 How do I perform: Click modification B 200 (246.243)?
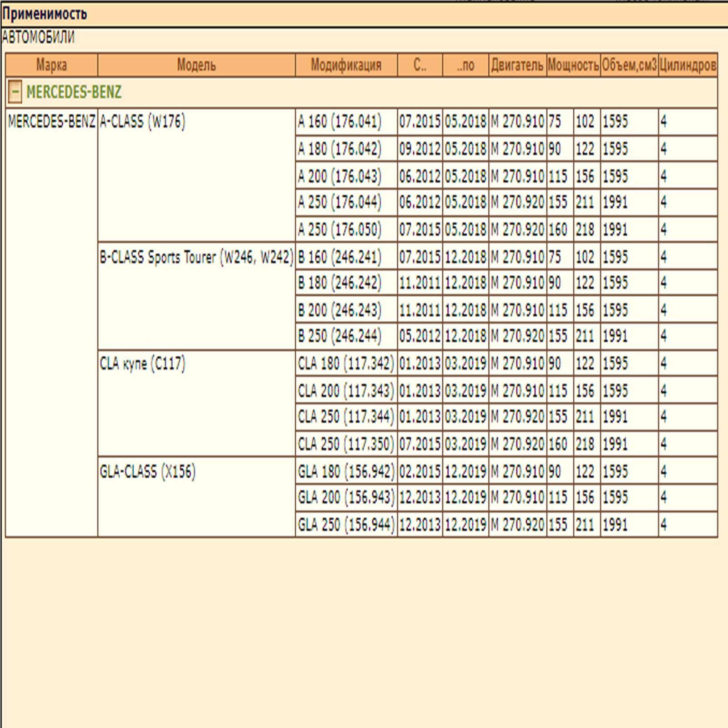pos(339,310)
